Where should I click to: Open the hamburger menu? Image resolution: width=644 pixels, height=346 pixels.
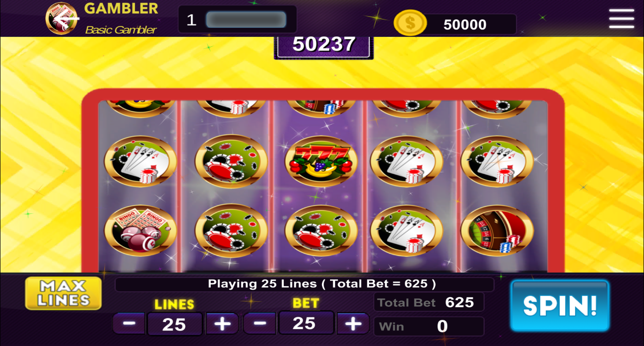pos(621,19)
